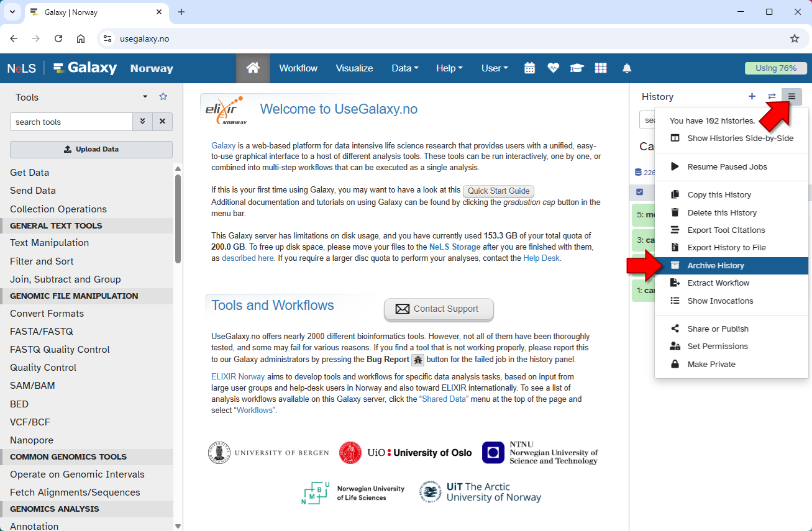812x531 pixels.
Task: Click the heartbeat status icon
Action: [x=553, y=68]
